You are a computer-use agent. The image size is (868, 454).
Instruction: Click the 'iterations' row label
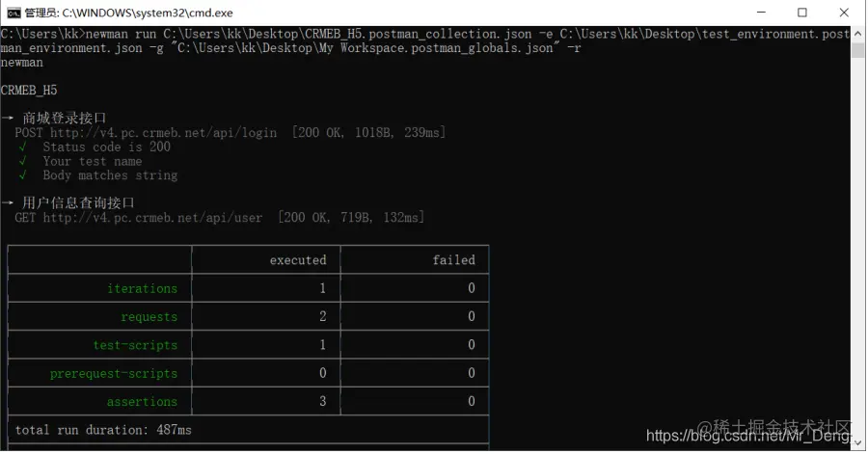pos(143,288)
